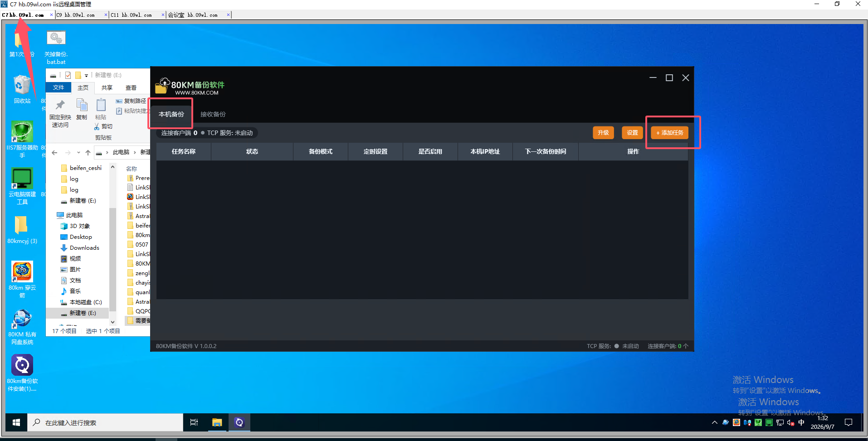Select the 80KM 私有网盘系统 desktop shortcut
Viewport: 868px width, 441px height.
(22, 327)
